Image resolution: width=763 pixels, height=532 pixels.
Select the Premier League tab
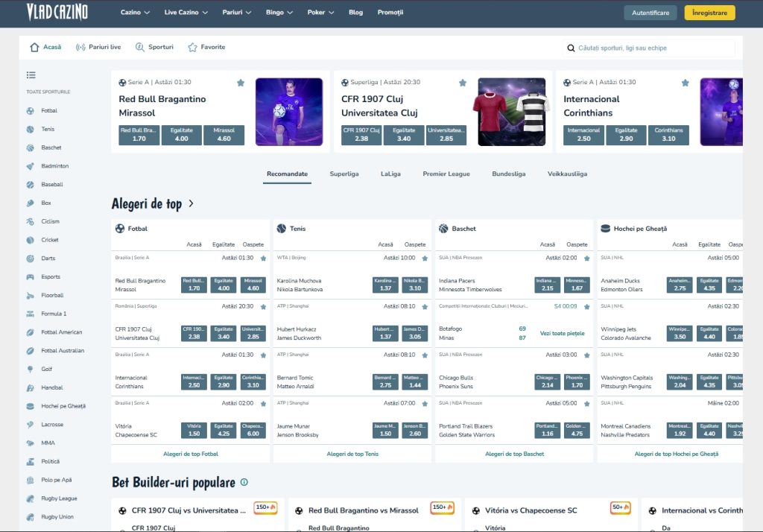446,174
